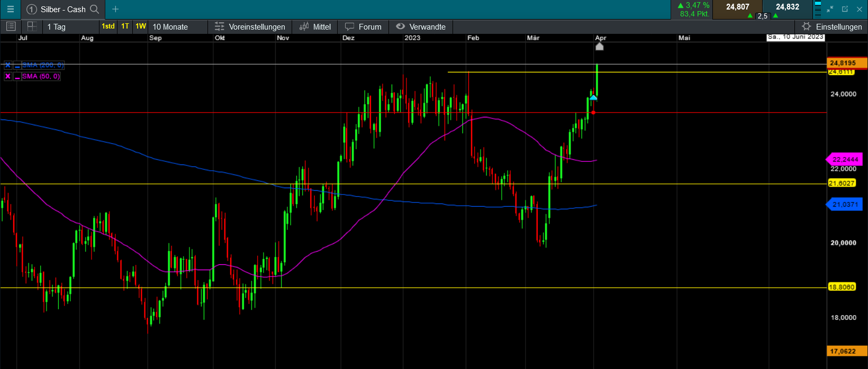Click the speech bubble Forum icon
Screen dimensions: 868x369
tap(349, 26)
